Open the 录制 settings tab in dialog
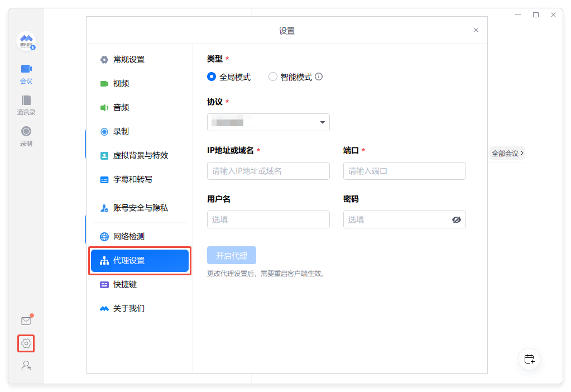 (140, 132)
